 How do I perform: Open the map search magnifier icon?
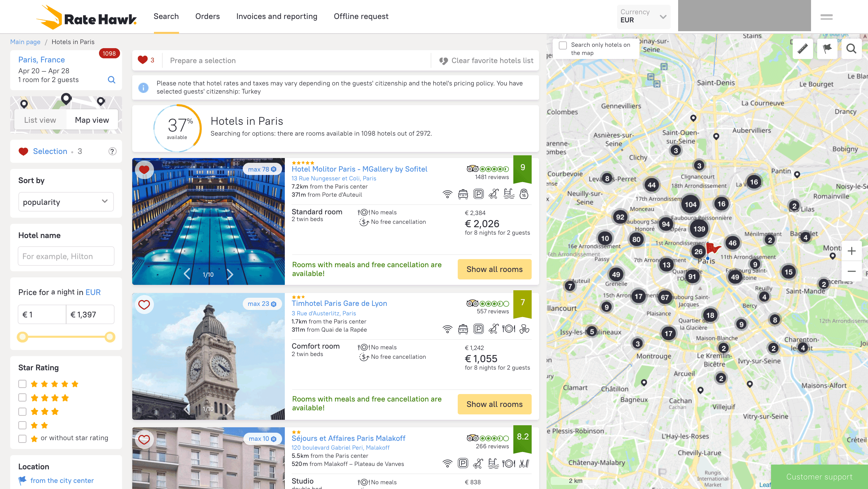pyautogui.click(x=851, y=49)
